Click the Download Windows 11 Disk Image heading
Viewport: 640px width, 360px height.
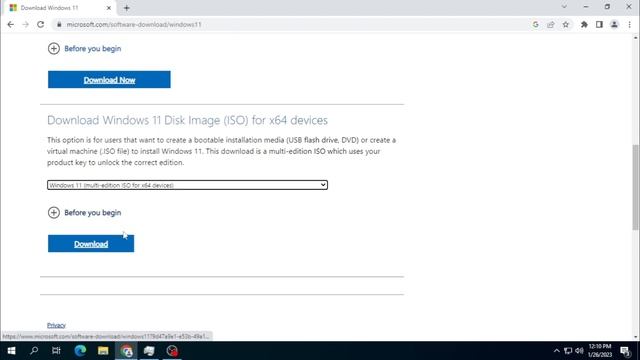[187, 120]
